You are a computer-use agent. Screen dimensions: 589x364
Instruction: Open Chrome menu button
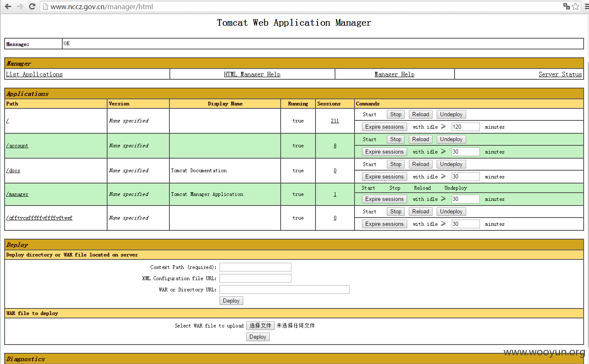[x=586, y=6]
